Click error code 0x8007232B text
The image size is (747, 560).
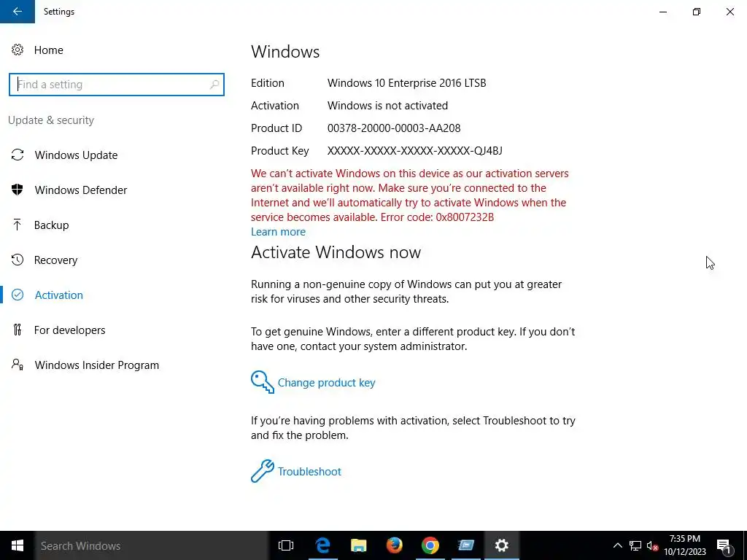pyautogui.click(x=465, y=217)
